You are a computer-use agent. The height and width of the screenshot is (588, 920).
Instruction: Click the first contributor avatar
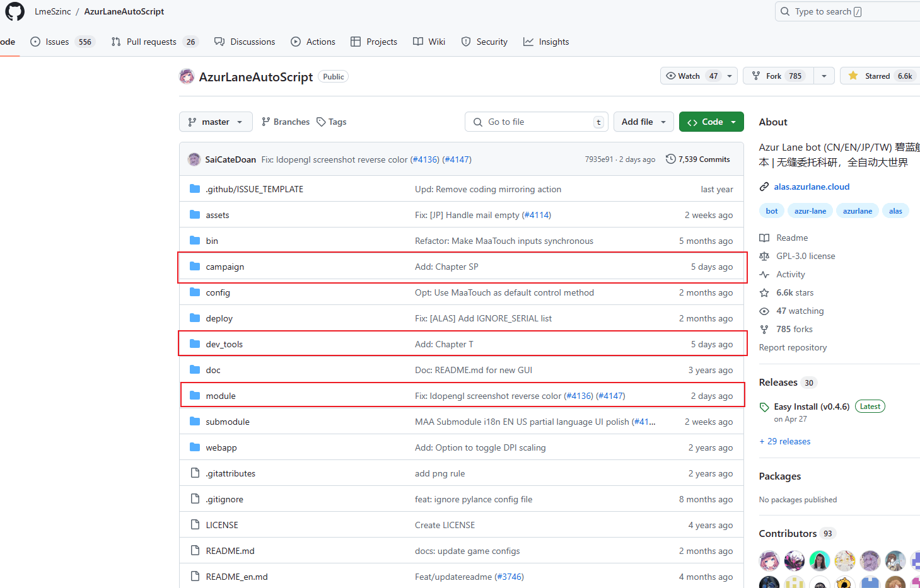tap(769, 560)
